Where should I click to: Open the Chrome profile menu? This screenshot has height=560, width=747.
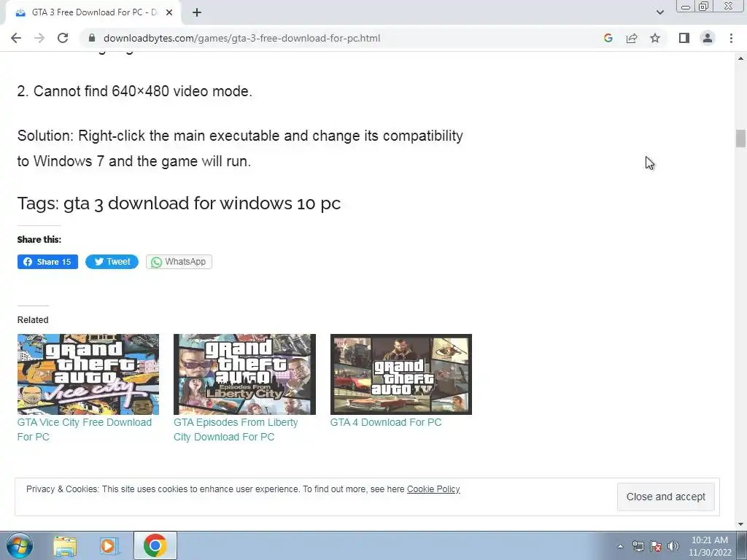click(708, 38)
